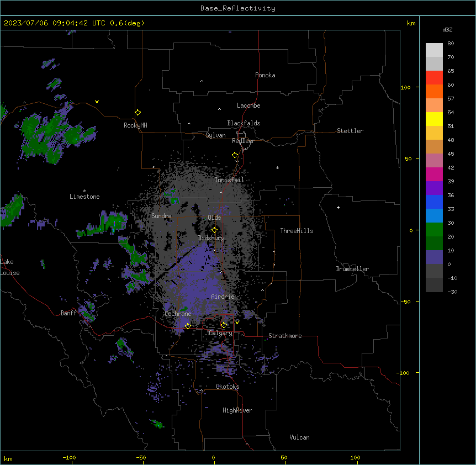Click the -30 value ending the dBZ legend
The image size is (476, 465).
click(452, 292)
